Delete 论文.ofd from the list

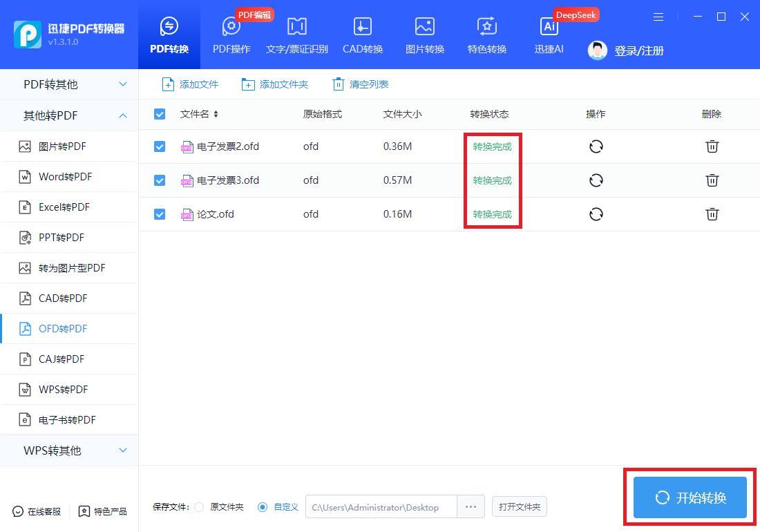[x=712, y=214]
